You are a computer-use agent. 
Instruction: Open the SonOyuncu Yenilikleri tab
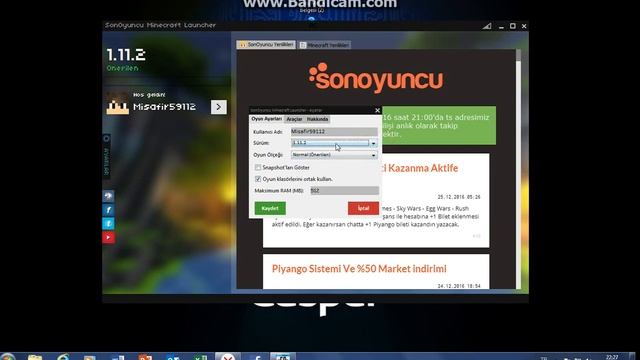pos(266,44)
